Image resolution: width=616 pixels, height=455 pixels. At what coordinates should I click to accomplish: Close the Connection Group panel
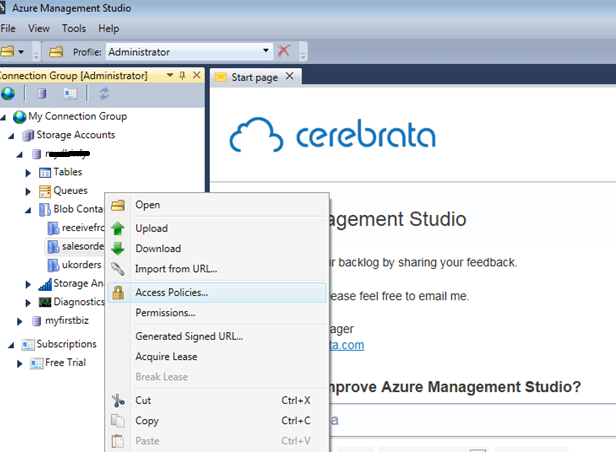197,75
